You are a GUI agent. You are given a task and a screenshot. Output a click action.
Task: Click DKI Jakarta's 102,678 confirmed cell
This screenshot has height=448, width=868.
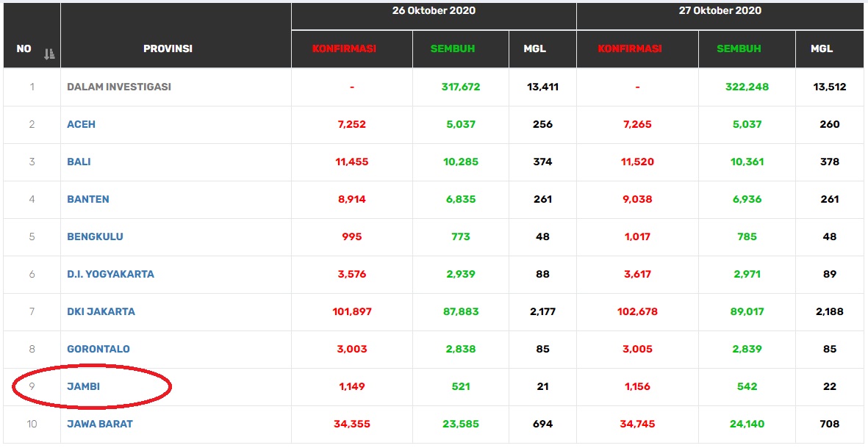pos(636,311)
